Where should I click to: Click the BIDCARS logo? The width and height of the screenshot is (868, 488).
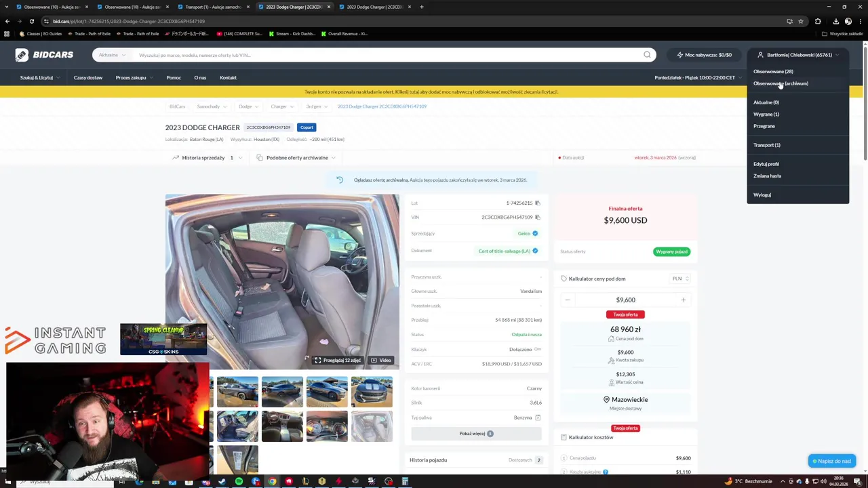pos(44,55)
